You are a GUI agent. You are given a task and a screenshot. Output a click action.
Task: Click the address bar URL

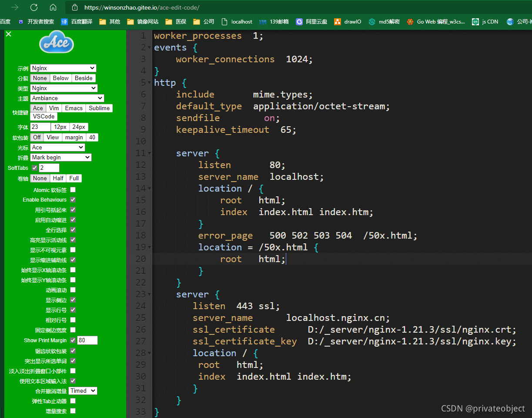coord(142,7)
